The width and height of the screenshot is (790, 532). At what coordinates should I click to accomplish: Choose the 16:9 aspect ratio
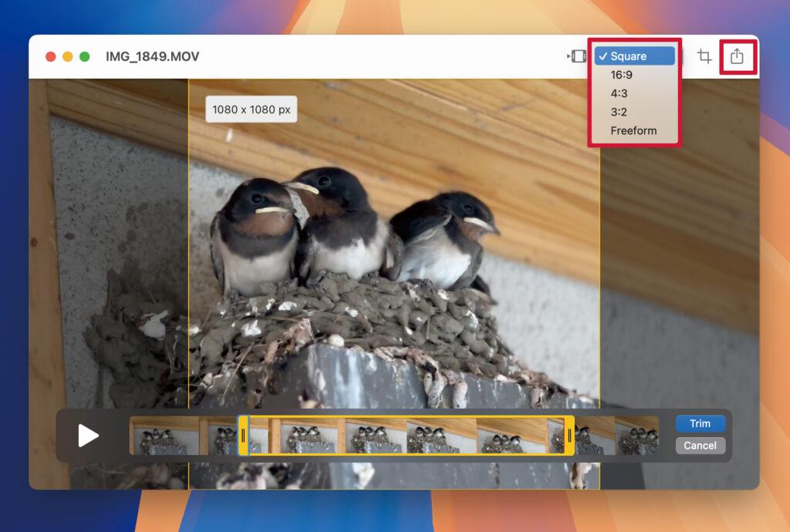[x=634, y=75]
